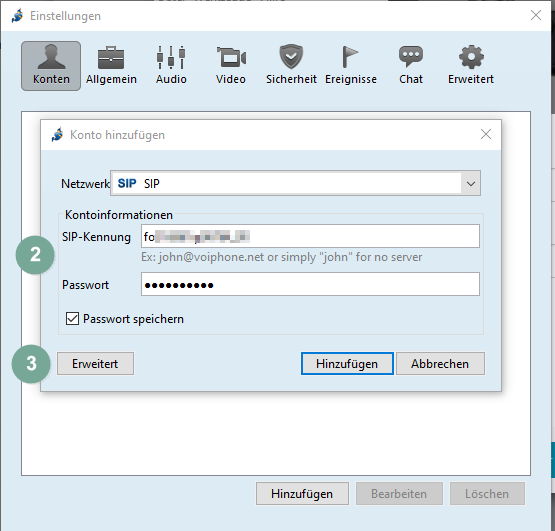Close the Konto hinzufügen dialog

pyautogui.click(x=486, y=134)
